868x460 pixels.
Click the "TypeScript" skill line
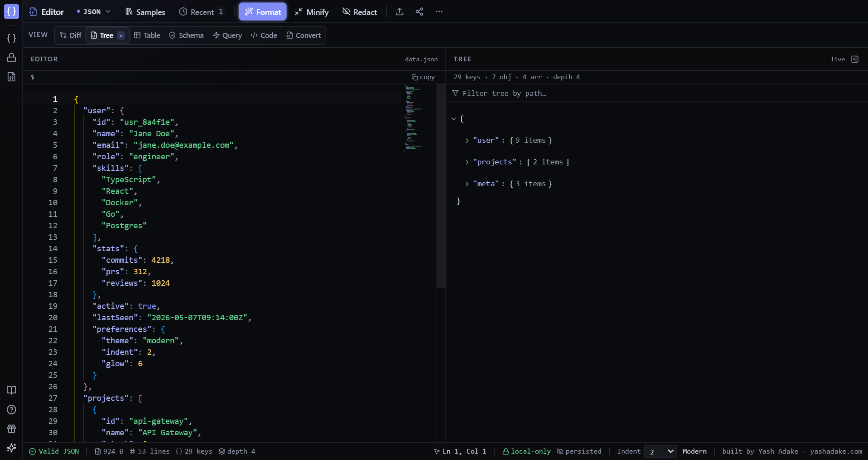[x=131, y=180]
